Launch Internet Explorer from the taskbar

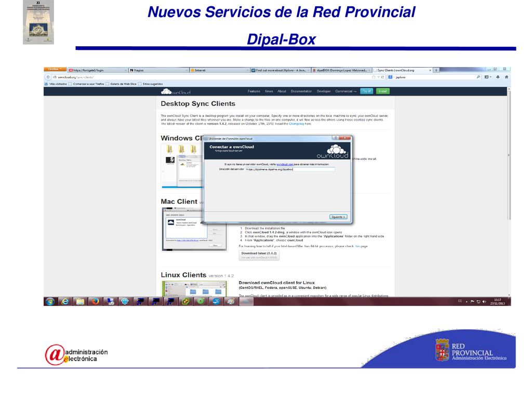pyautogui.click(x=65, y=302)
